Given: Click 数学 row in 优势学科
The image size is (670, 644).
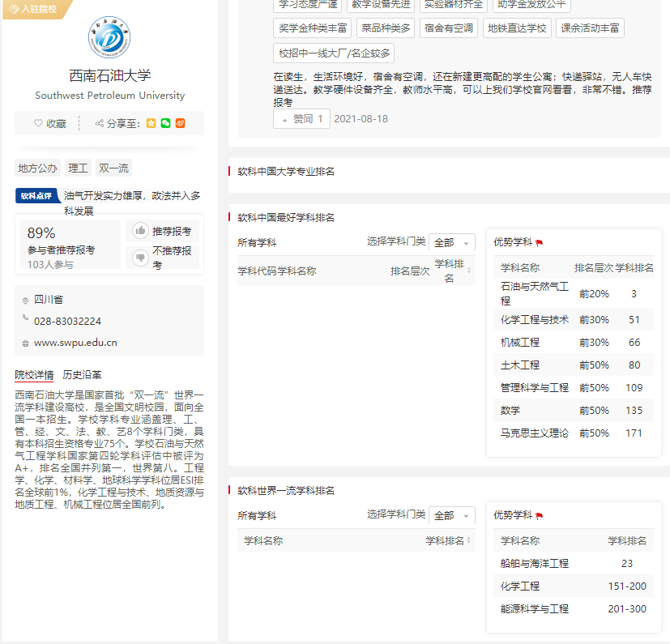Looking at the screenshot, I should coord(574,410).
